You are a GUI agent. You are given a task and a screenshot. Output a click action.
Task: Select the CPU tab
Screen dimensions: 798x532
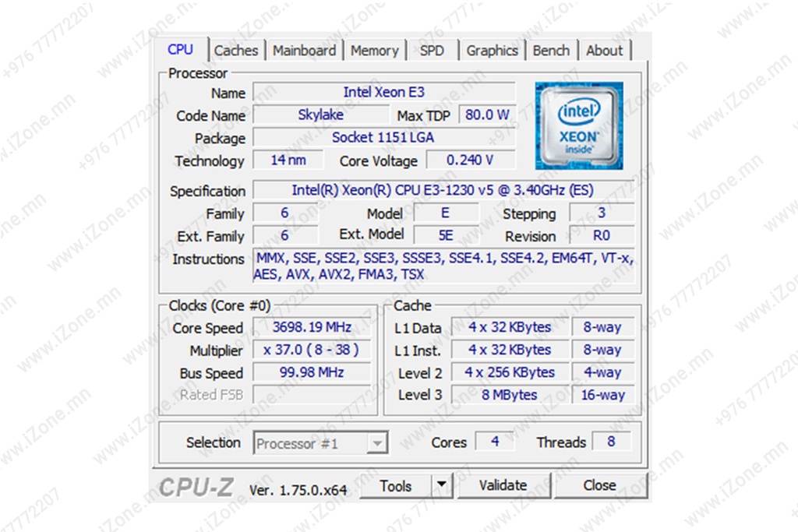click(x=181, y=50)
